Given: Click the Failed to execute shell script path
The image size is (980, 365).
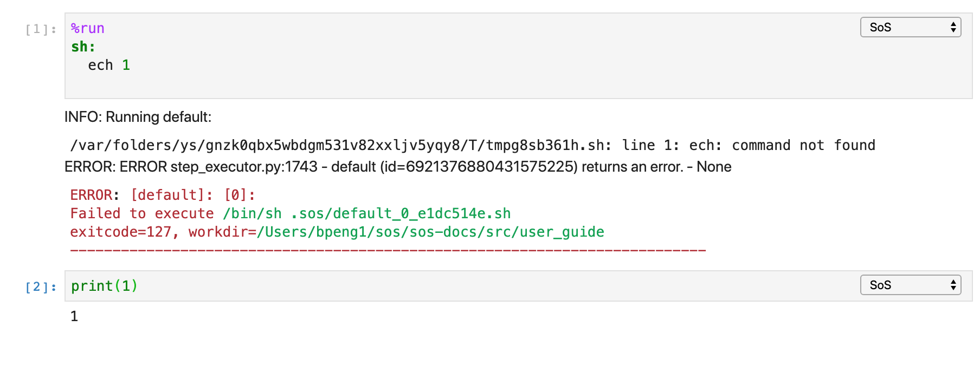Looking at the screenshot, I should pos(289,213).
